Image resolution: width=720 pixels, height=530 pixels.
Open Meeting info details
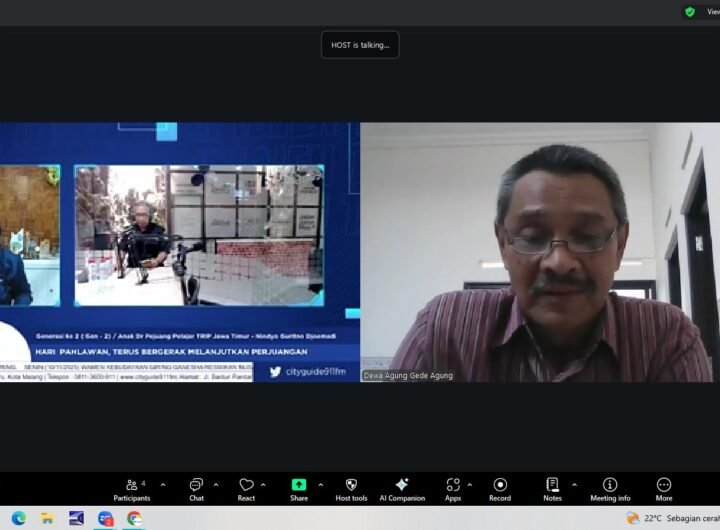(610, 485)
